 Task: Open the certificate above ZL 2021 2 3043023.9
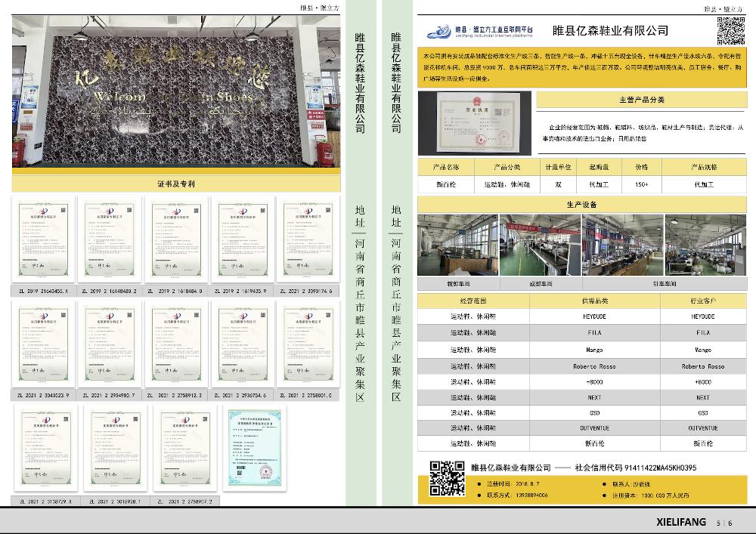(x=43, y=344)
